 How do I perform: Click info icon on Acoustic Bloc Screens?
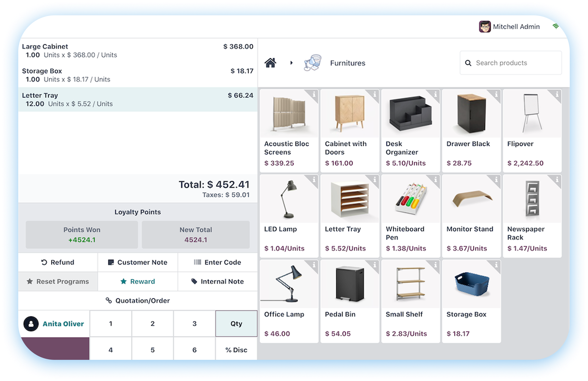click(x=314, y=94)
